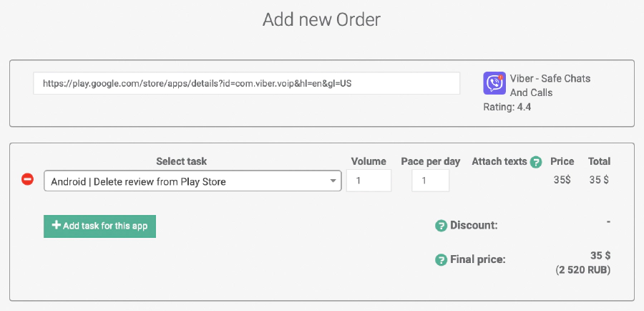Screen dimensions: 644x311
Task: Click the Rating: 4.4 text
Action: (x=507, y=107)
